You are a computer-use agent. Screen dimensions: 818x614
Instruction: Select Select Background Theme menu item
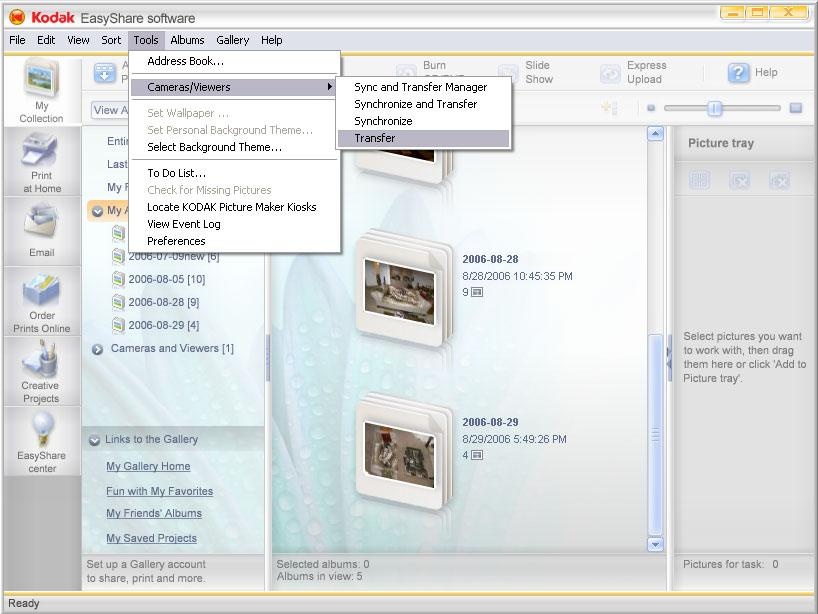235,147
